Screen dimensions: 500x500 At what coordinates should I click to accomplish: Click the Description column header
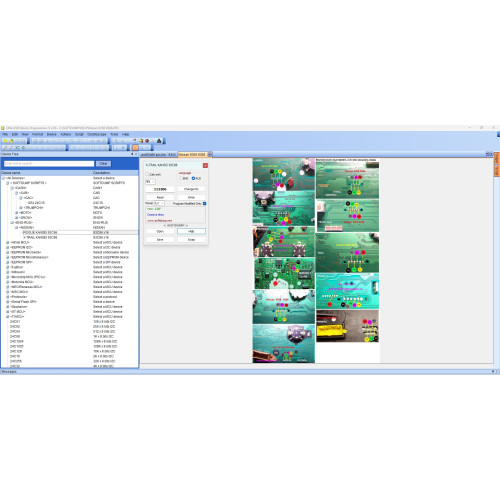(115, 173)
